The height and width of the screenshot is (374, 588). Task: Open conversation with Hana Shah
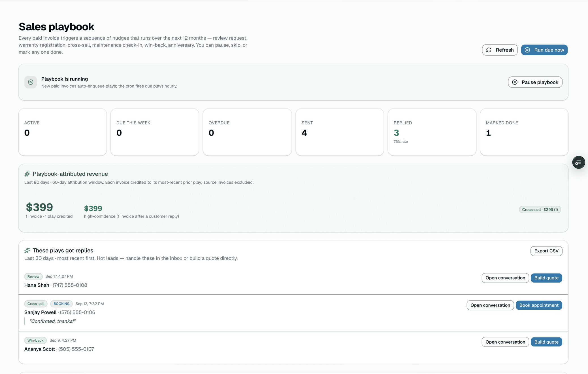coord(505,278)
